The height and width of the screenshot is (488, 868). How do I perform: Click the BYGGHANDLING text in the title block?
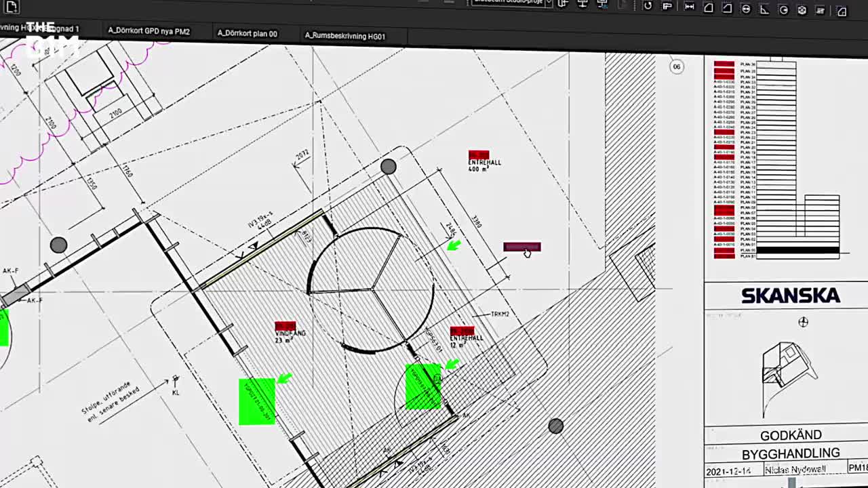coord(791,453)
